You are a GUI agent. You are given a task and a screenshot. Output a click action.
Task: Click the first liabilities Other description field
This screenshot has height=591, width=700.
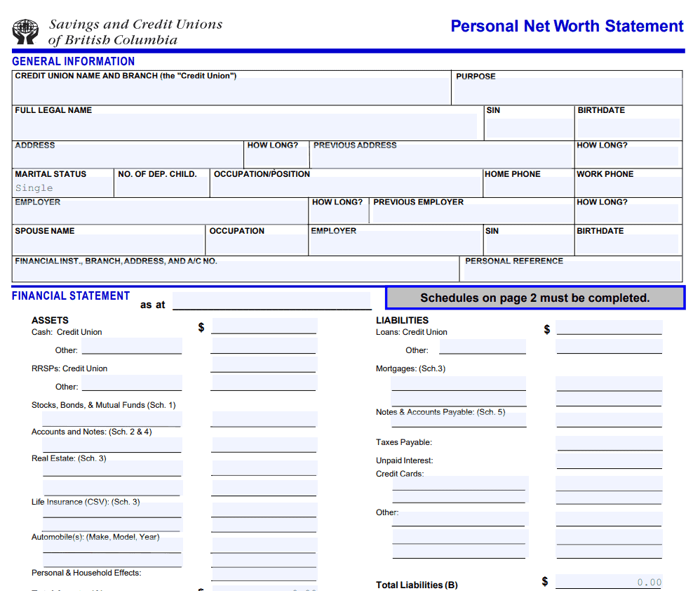tap(460, 519)
